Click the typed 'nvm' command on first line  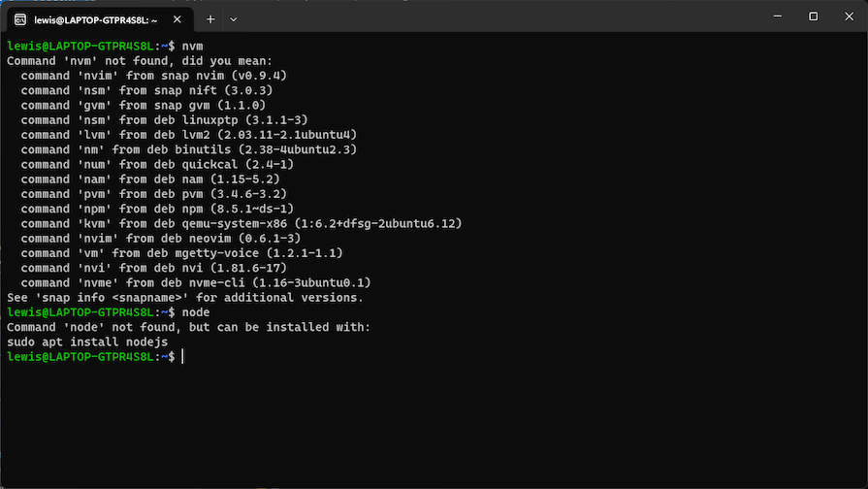tap(193, 46)
